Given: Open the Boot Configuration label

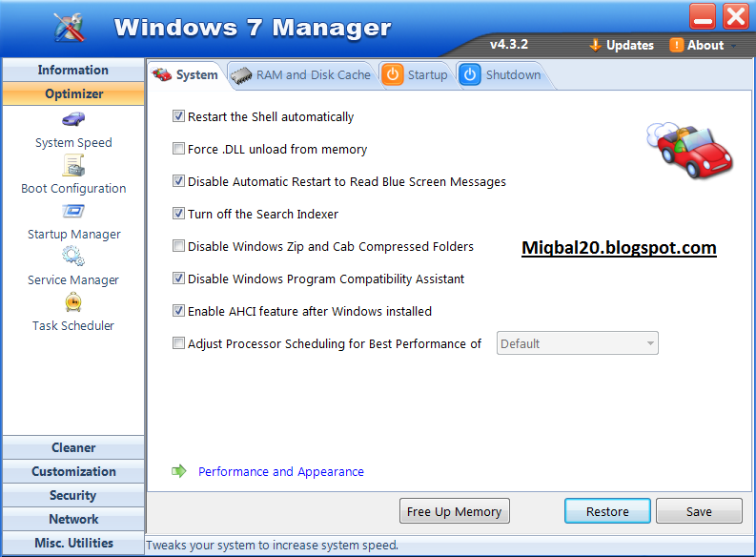Looking at the screenshot, I should click(x=73, y=189).
